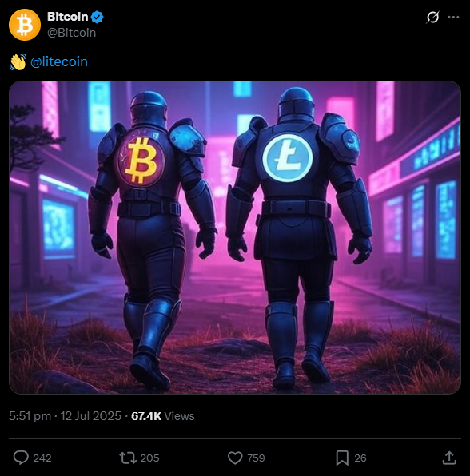The height and width of the screenshot is (476, 470).
Task: Open the neon armored figures image
Action: pyautogui.click(x=235, y=237)
